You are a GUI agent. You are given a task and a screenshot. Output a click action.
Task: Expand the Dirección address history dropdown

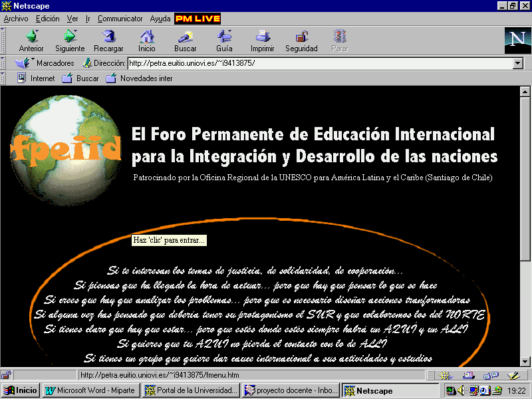[518, 63]
